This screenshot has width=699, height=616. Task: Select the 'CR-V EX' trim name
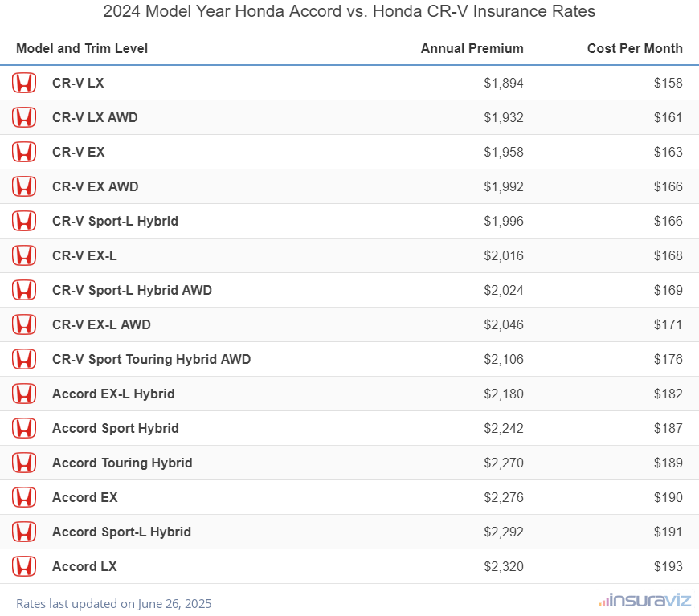pyautogui.click(x=79, y=152)
